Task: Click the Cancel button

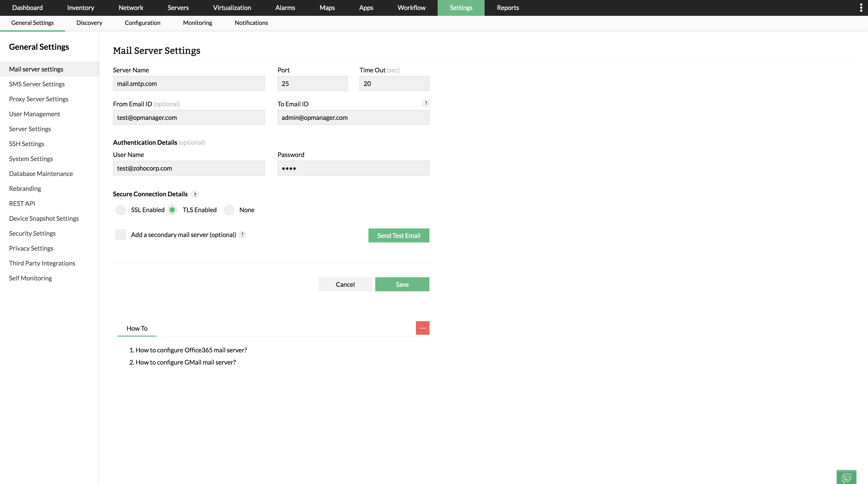Action: point(345,285)
